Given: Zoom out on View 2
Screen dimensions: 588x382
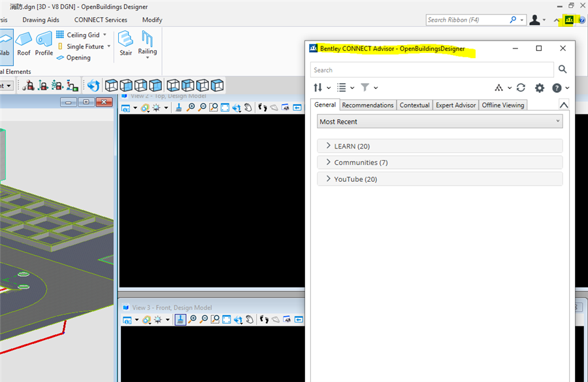Looking at the screenshot, I should pos(202,108).
